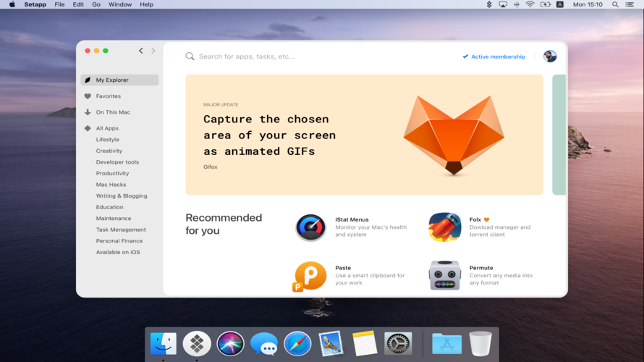This screenshot has width=644, height=362.
Task: Open the Gifox major update banner
Action: [x=364, y=135]
